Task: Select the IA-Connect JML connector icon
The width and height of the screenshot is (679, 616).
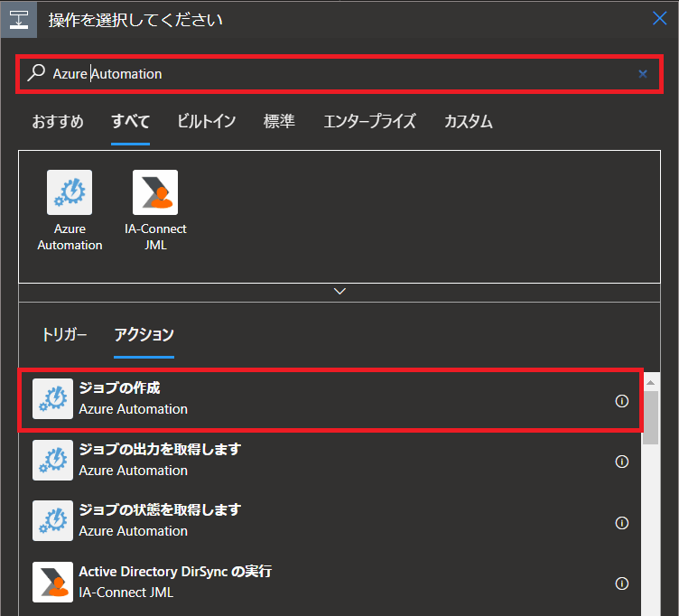Action: coord(155,192)
